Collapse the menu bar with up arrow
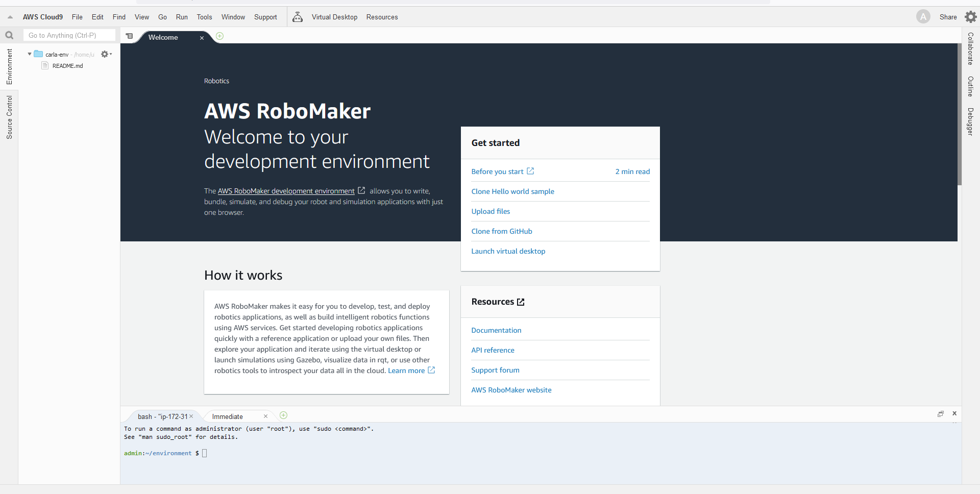Viewport: 980px width, 494px height. coord(10,17)
